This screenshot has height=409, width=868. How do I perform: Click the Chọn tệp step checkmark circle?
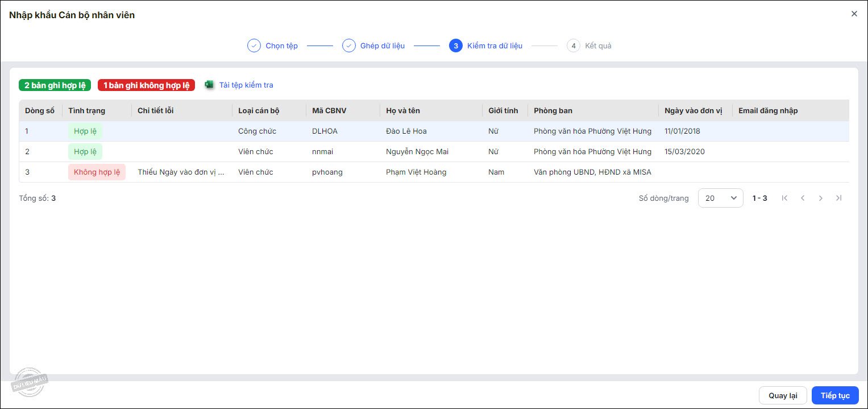[x=254, y=46]
